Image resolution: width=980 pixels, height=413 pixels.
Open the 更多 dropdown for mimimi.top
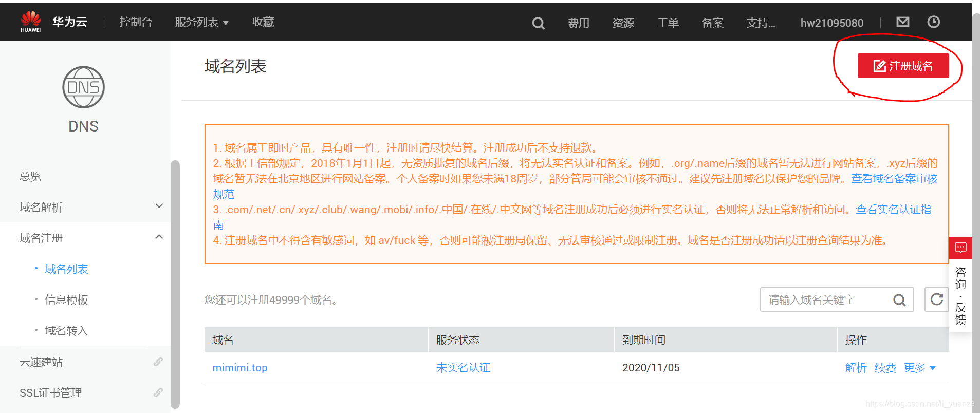[920, 368]
